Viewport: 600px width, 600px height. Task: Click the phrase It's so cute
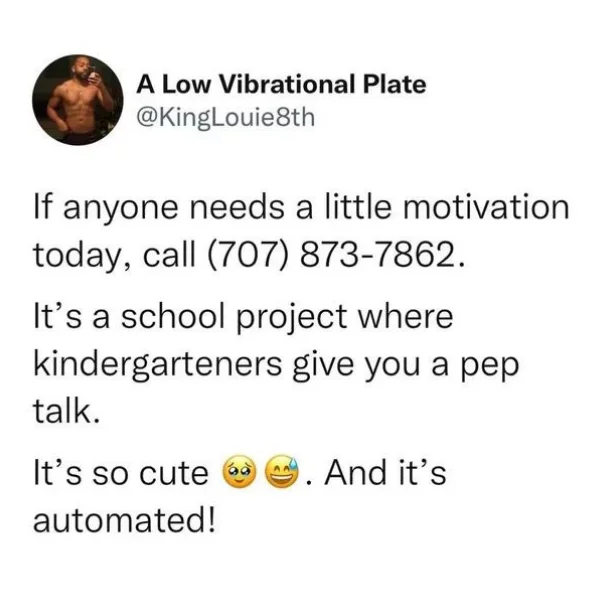121,473
